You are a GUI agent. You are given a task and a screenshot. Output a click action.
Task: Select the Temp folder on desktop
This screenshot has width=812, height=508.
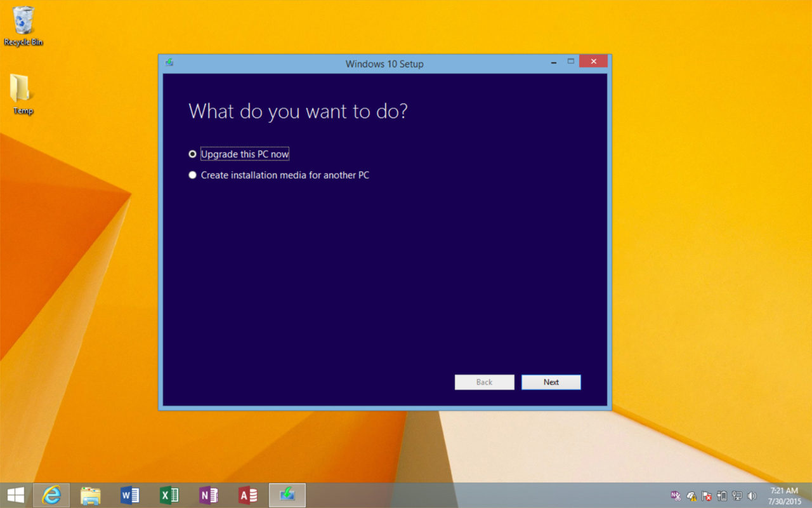(23, 94)
